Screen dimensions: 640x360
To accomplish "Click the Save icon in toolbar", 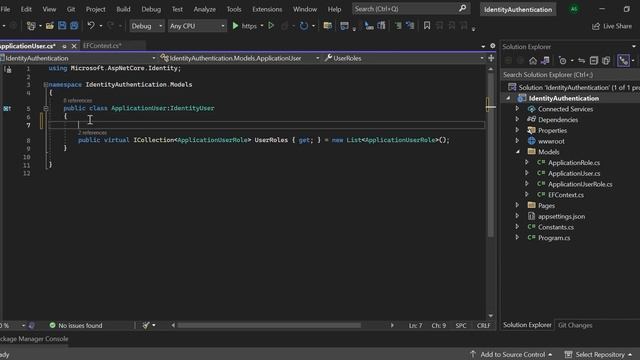I will pos(62,26).
